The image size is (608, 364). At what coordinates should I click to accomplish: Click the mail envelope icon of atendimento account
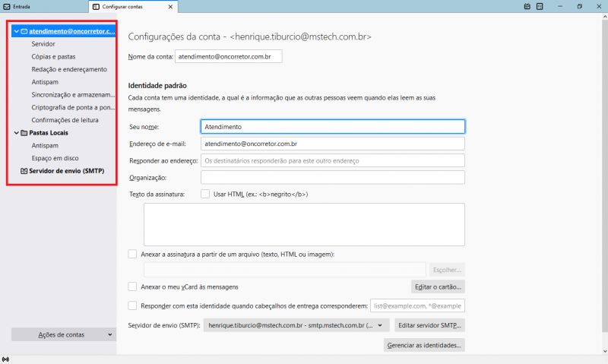pyautogui.click(x=24, y=31)
